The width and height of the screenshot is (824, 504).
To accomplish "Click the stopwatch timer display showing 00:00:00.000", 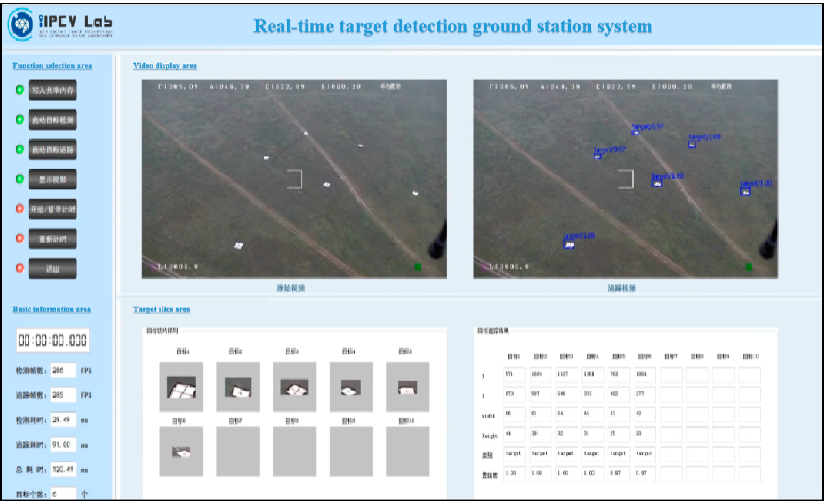I will tap(52, 340).
